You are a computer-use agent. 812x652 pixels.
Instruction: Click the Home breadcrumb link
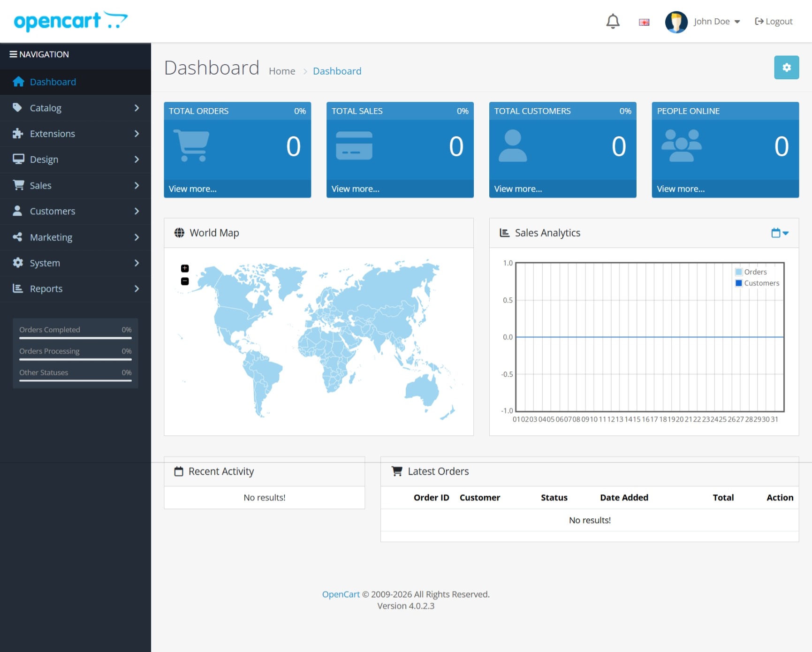tap(282, 71)
